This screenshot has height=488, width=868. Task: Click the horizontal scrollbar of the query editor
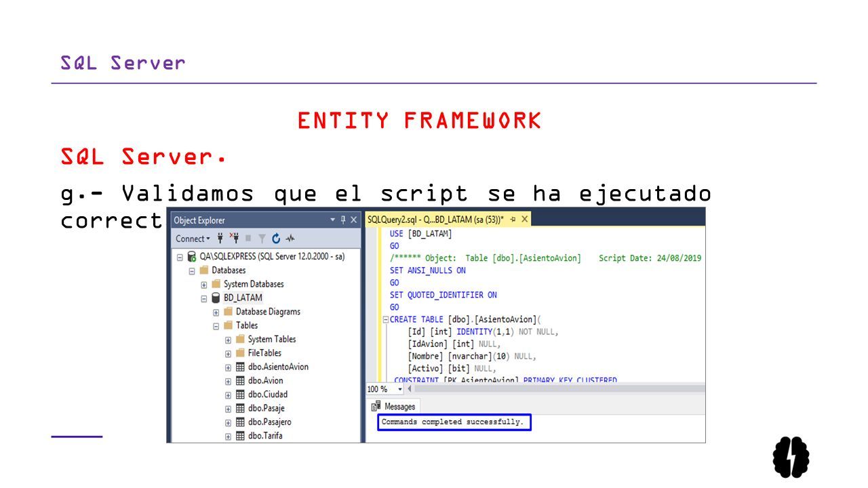click(559, 389)
